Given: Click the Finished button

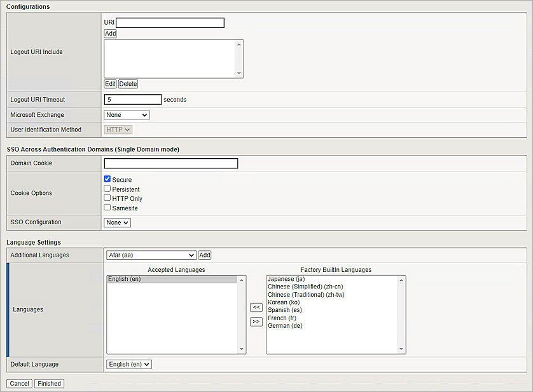Looking at the screenshot, I should tap(49, 383).
